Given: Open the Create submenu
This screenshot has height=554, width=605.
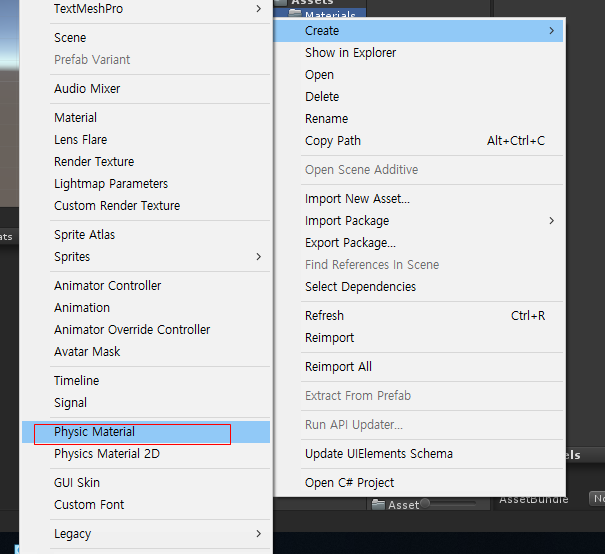Looking at the screenshot, I should tap(419, 31).
